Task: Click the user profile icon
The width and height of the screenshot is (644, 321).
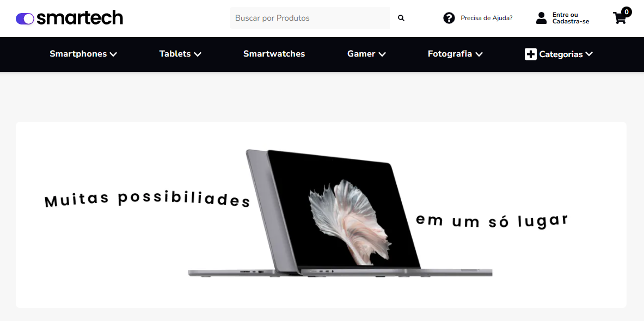Action: 542,18
